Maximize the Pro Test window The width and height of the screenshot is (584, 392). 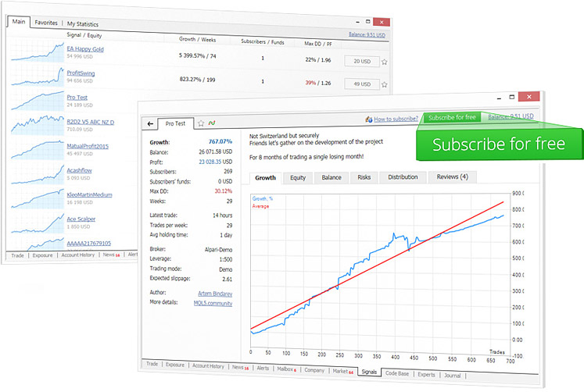pyautogui.click(x=512, y=97)
